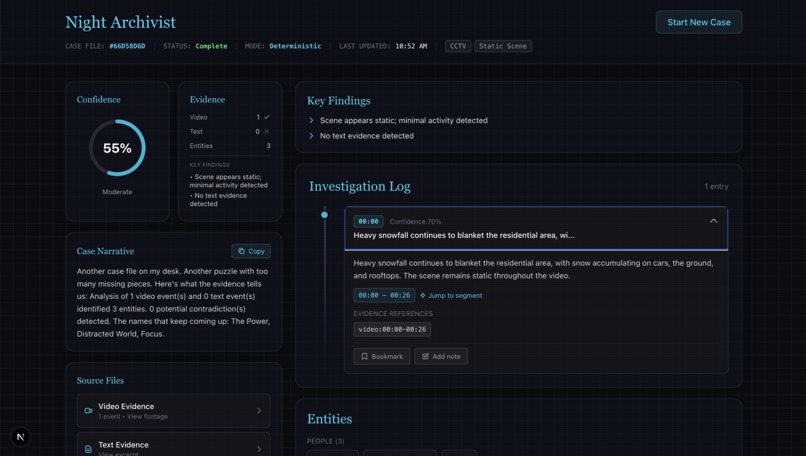Click the jump to segment sparkle icon
Screen dimensions: 806x456
tap(423, 296)
